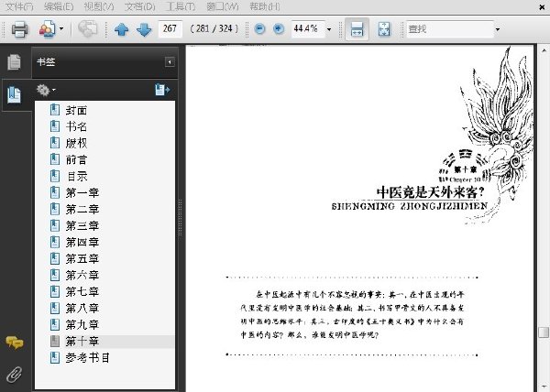
Task: Toggle scrolling fit-width page mode icon
Action: coord(357,29)
